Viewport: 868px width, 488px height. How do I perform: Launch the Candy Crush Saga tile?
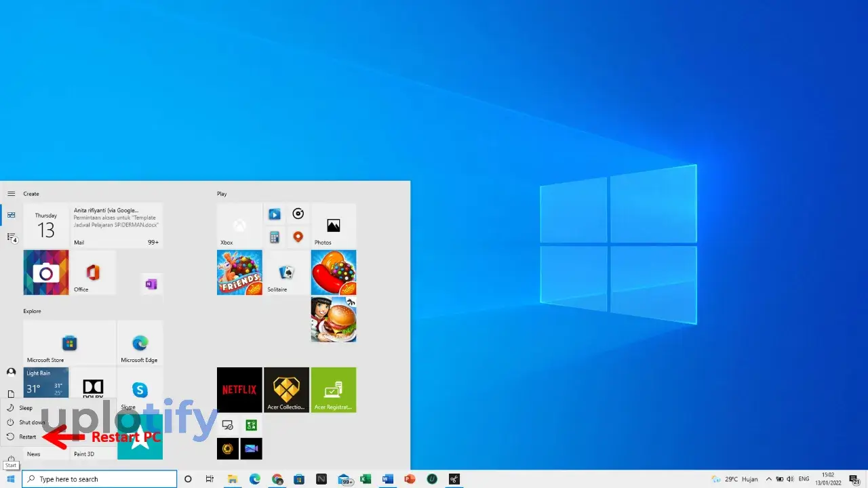point(334,272)
